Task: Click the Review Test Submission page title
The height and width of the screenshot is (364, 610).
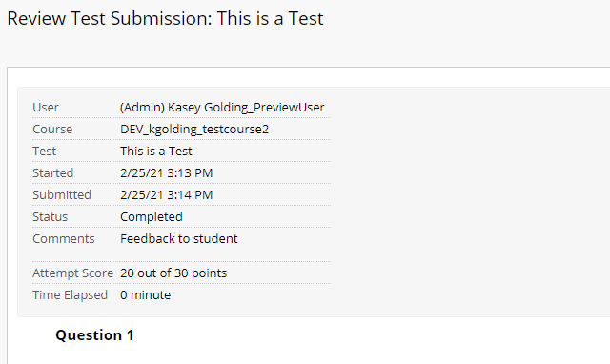Action: 165,19
